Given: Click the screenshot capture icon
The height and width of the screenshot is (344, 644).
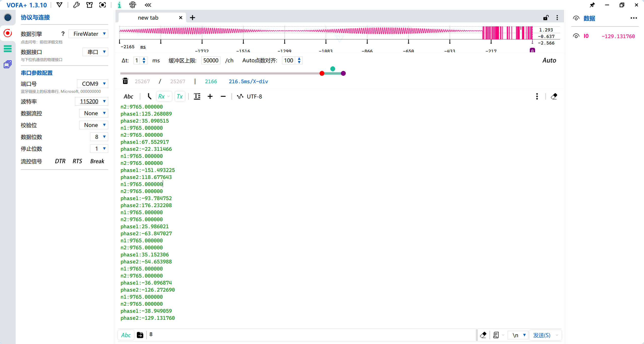Looking at the screenshot, I should tap(102, 5).
